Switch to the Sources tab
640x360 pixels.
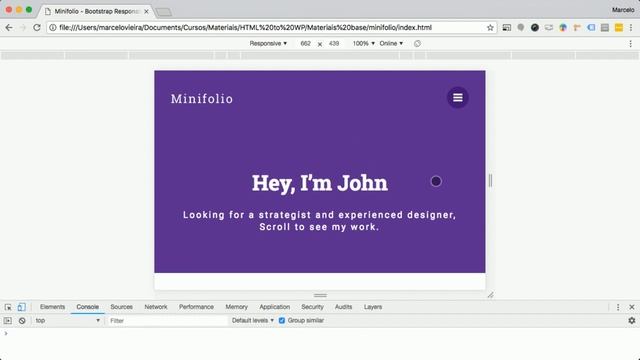pos(121,307)
